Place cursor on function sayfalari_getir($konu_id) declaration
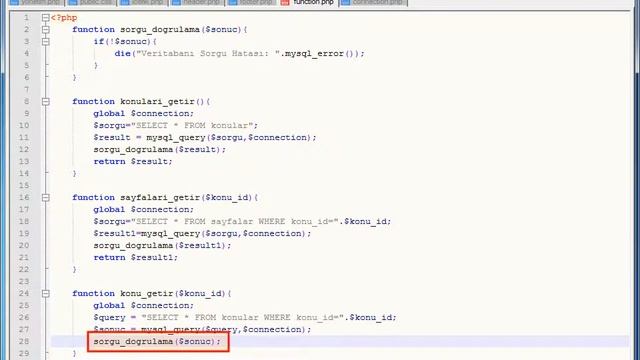The height and width of the screenshot is (360, 640). click(165, 198)
